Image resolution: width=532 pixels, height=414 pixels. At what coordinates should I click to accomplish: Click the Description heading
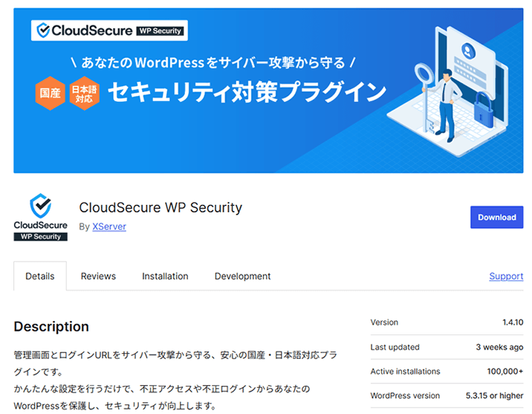click(x=51, y=326)
